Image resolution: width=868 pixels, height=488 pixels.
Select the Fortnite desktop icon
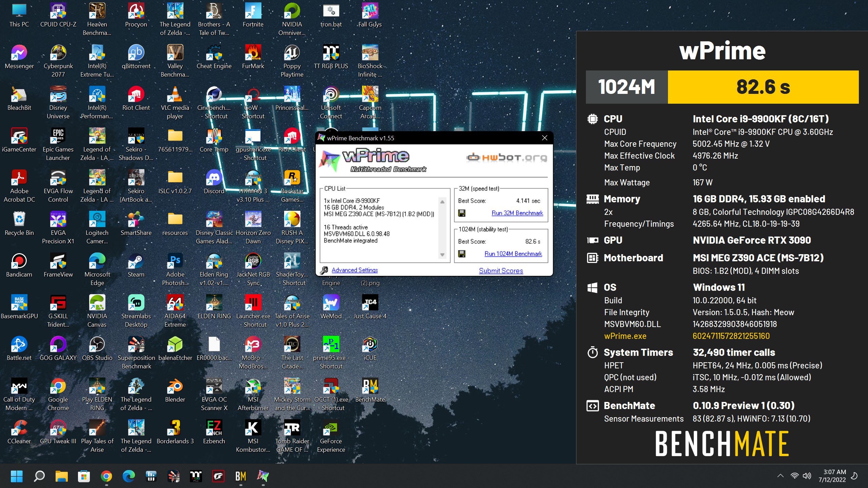pyautogui.click(x=253, y=16)
